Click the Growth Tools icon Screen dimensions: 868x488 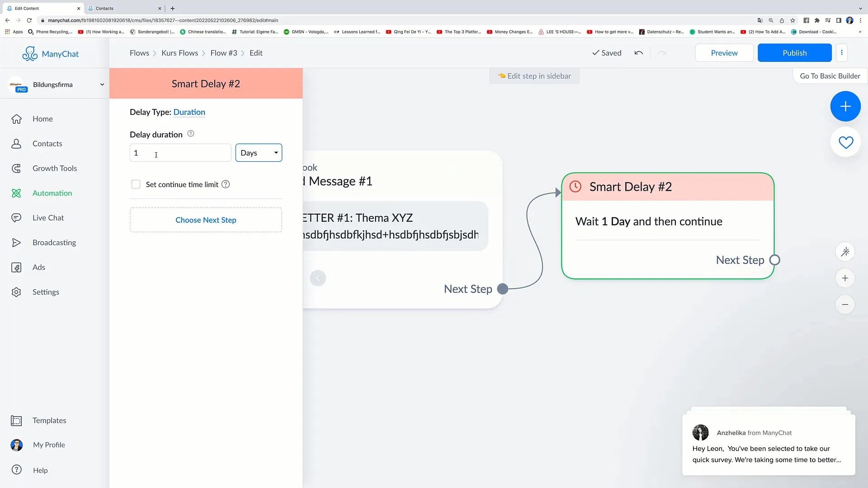click(16, 169)
